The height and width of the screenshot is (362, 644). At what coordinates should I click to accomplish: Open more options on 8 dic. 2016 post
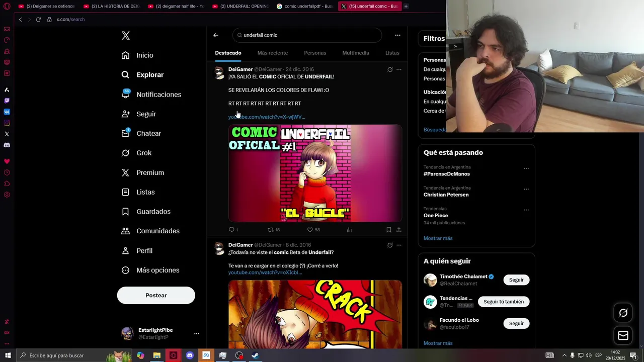(x=399, y=245)
